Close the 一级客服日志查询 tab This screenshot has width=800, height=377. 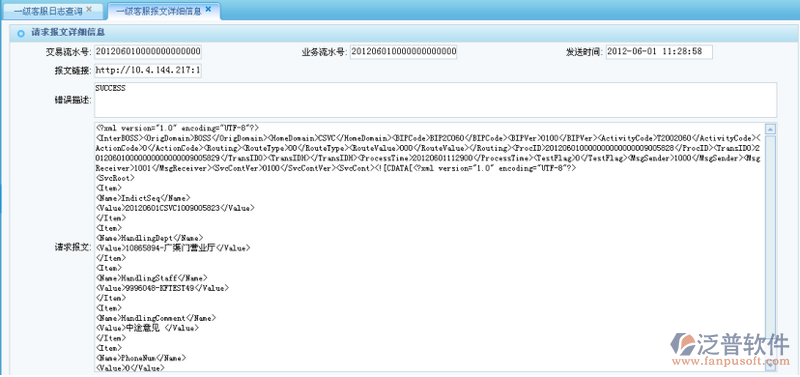(90, 9)
